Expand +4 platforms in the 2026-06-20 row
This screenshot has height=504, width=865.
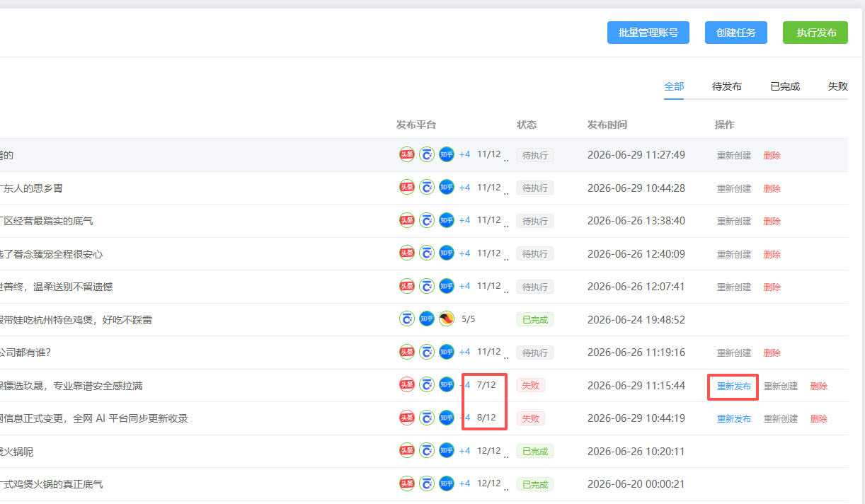click(x=464, y=483)
